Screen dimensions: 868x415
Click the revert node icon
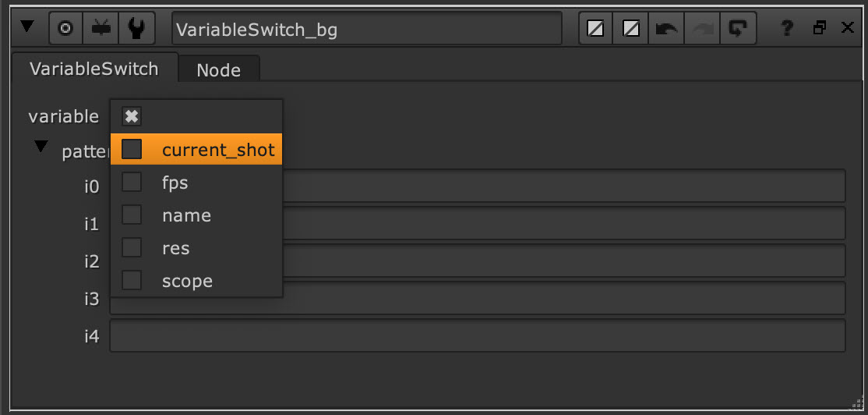pyautogui.click(x=736, y=29)
